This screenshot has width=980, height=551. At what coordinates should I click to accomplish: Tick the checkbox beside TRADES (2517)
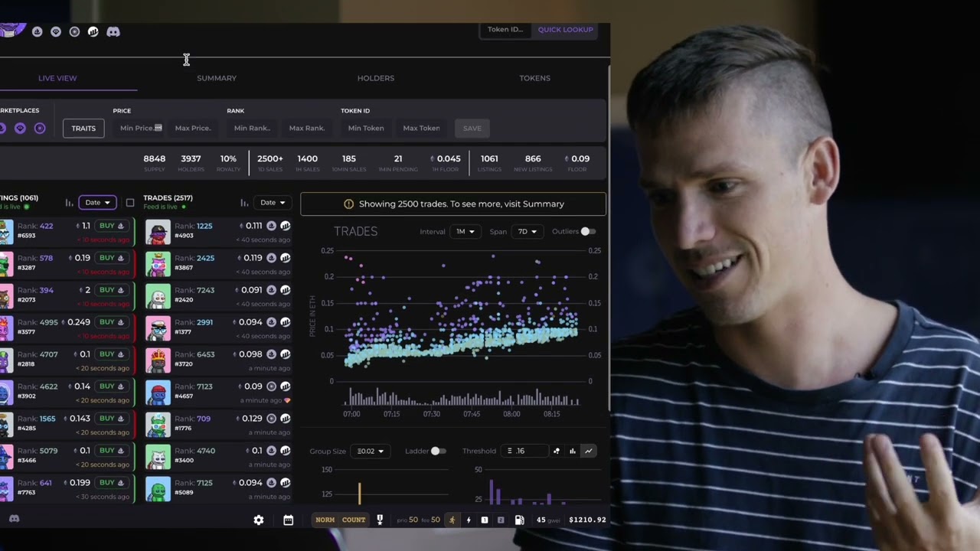point(130,203)
